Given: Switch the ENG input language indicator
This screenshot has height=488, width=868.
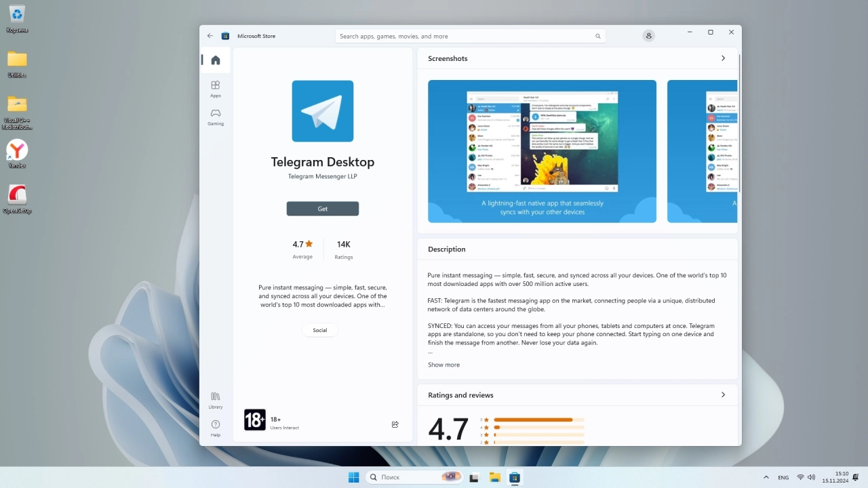Looking at the screenshot, I should pos(783,477).
